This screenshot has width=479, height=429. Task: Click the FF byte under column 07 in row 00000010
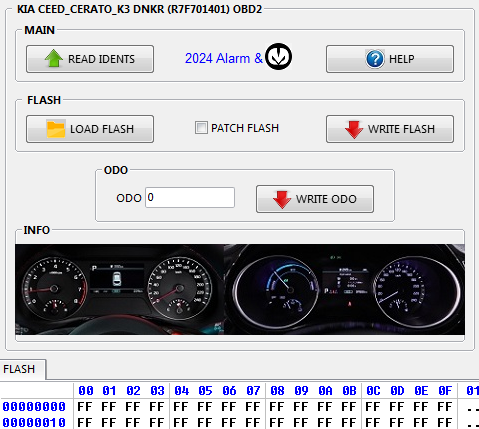[x=253, y=422]
